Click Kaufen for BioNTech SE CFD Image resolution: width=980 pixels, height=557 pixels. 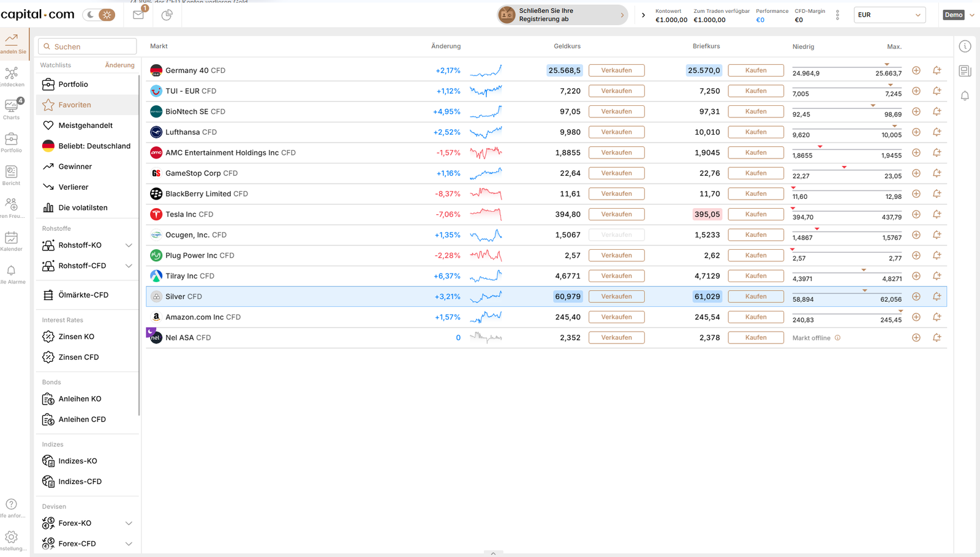click(756, 111)
